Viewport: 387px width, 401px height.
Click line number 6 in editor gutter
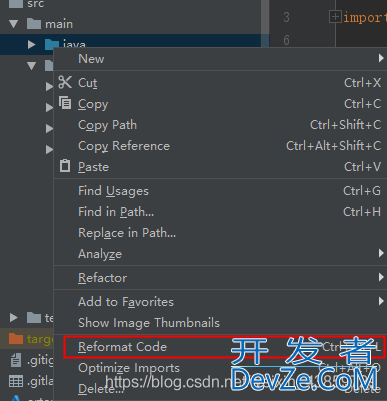(x=286, y=40)
